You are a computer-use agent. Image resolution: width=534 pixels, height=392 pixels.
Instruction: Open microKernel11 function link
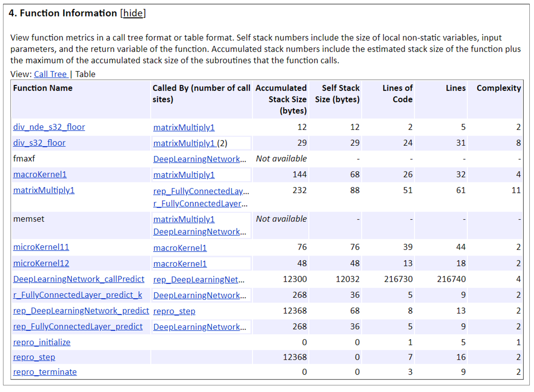[x=41, y=247]
